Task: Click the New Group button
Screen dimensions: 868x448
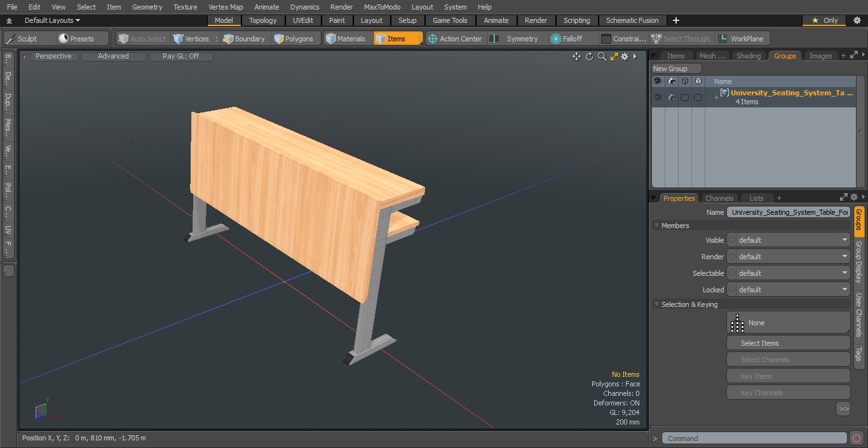Action: coord(676,69)
